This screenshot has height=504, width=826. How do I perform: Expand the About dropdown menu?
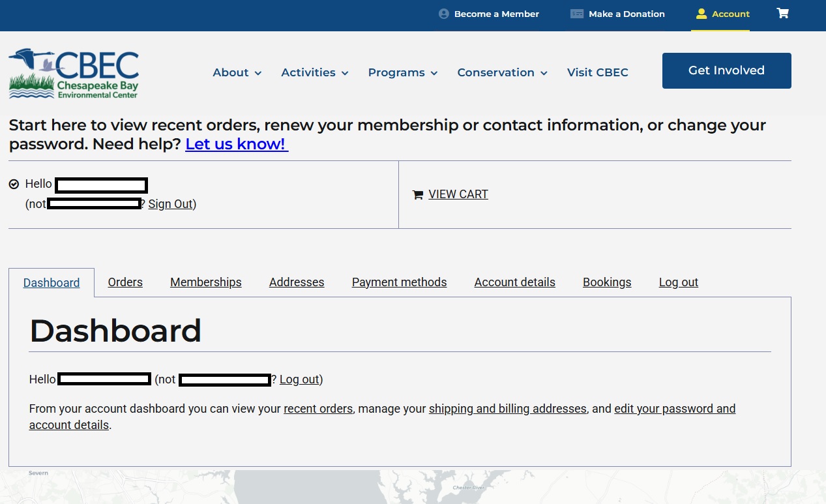point(237,72)
